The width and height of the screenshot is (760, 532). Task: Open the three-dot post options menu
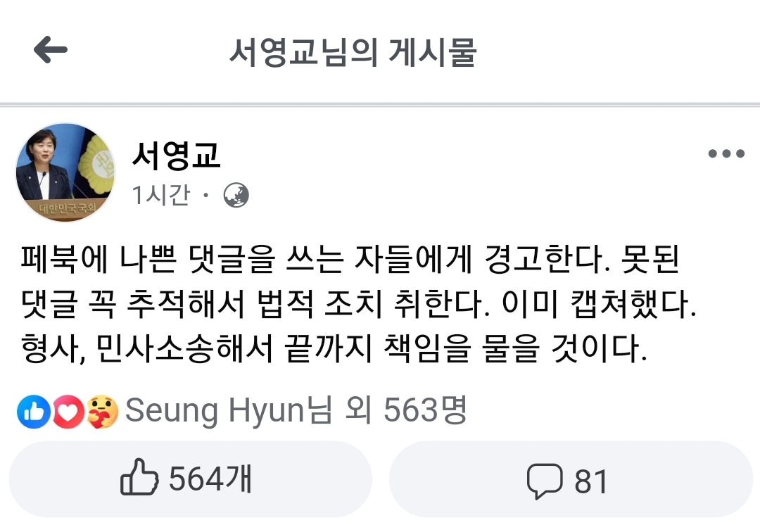(x=726, y=153)
